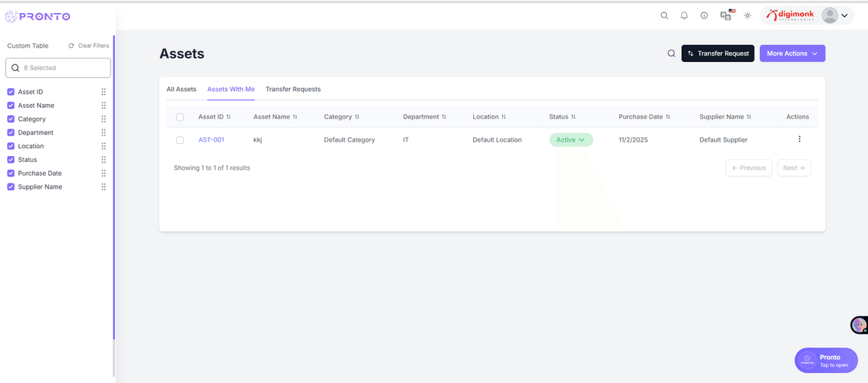Viewport: 868px width, 383px height.
Task: Grab the Status drag handle in sidebar
Action: pyautogui.click(x=103, y=160)
